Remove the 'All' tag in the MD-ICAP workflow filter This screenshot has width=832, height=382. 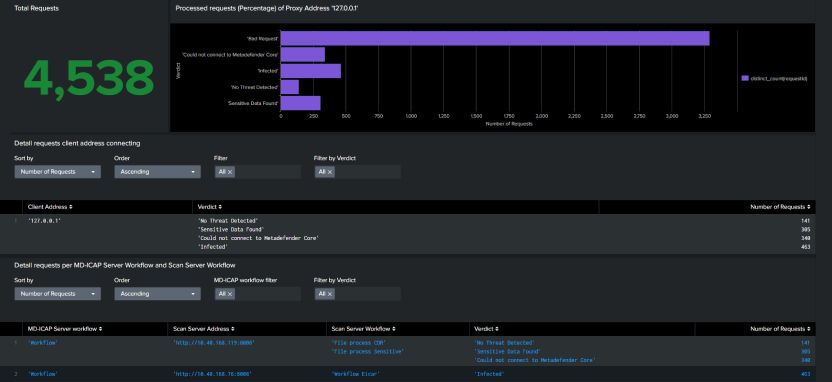[x=230, y=294]
